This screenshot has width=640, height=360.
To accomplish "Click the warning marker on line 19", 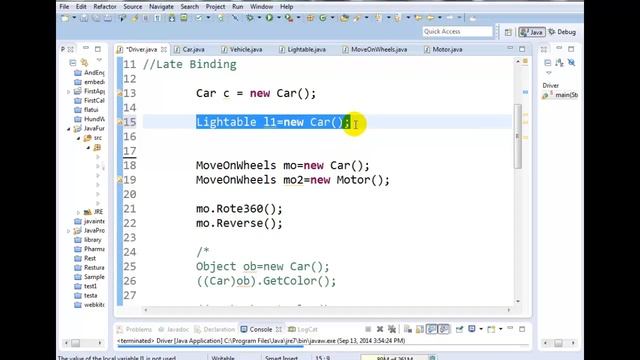I will coord(120,180).
